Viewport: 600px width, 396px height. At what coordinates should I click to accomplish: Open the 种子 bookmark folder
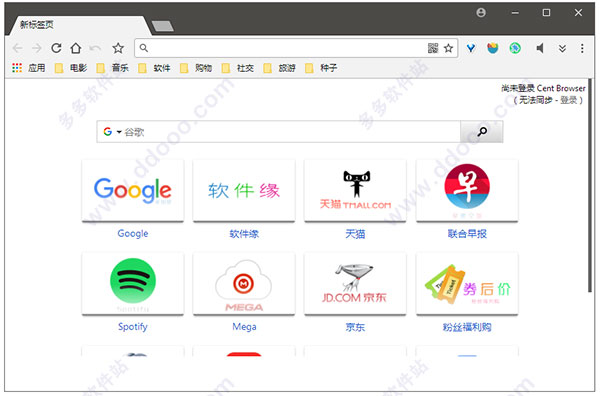(321, 68)
